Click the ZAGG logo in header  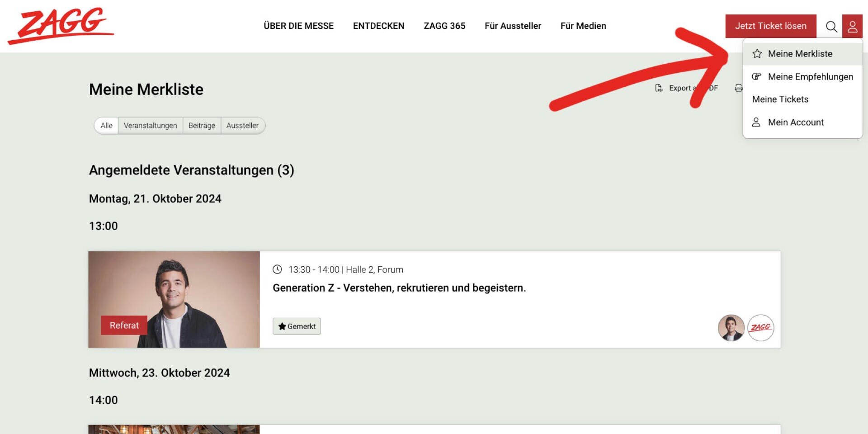coord(61,25)
